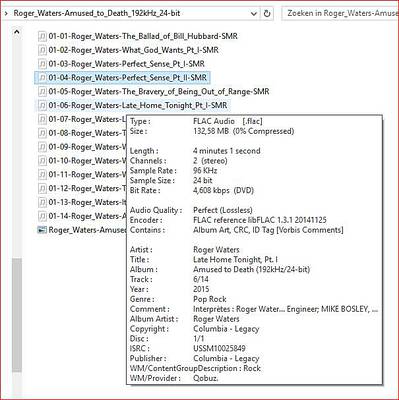The width and height of the screenshot is (399, 400).
Task: Click the breadcrumb chevron before the folder name
Action: point(6,14)
